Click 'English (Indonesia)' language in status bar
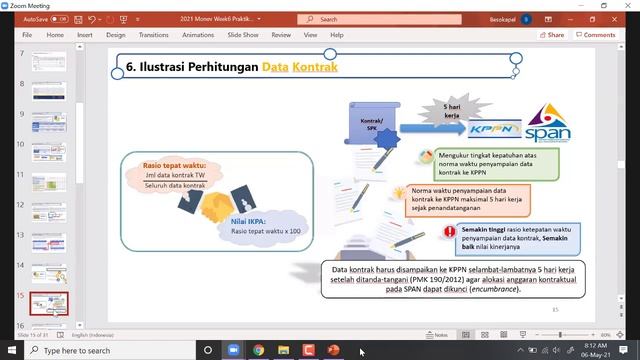The image size is (640, 360). click(93, 335)
